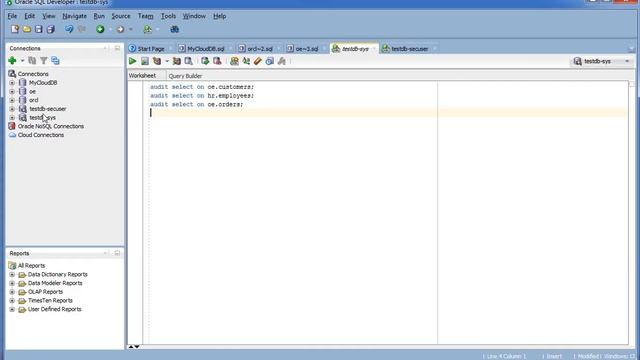Minimize the Reports panel
640x360 pixels.
pos(117,253)
